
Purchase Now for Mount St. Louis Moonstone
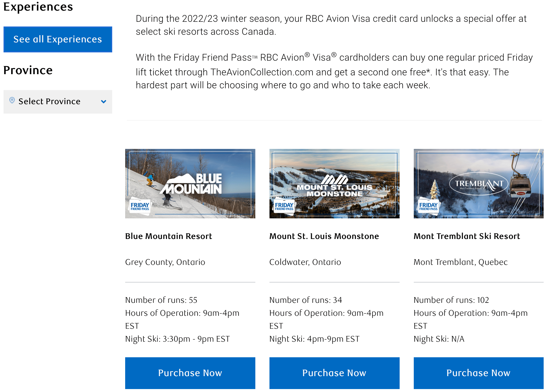334,373
